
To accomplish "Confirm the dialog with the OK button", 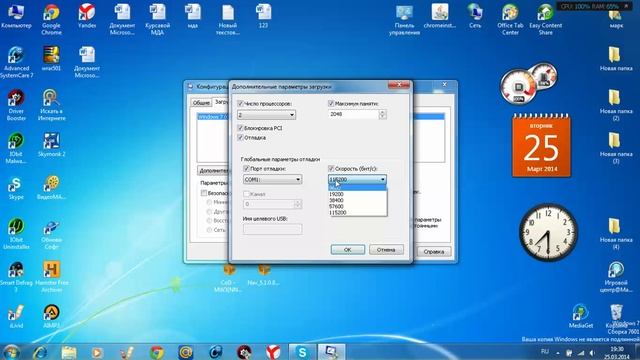I will (x=348, y=249).
